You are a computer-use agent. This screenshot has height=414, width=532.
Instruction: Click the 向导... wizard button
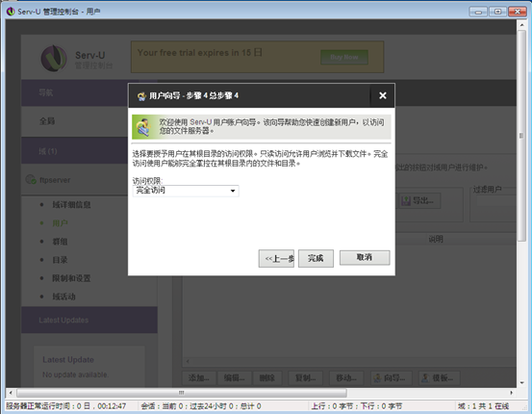tap(392, 377)
